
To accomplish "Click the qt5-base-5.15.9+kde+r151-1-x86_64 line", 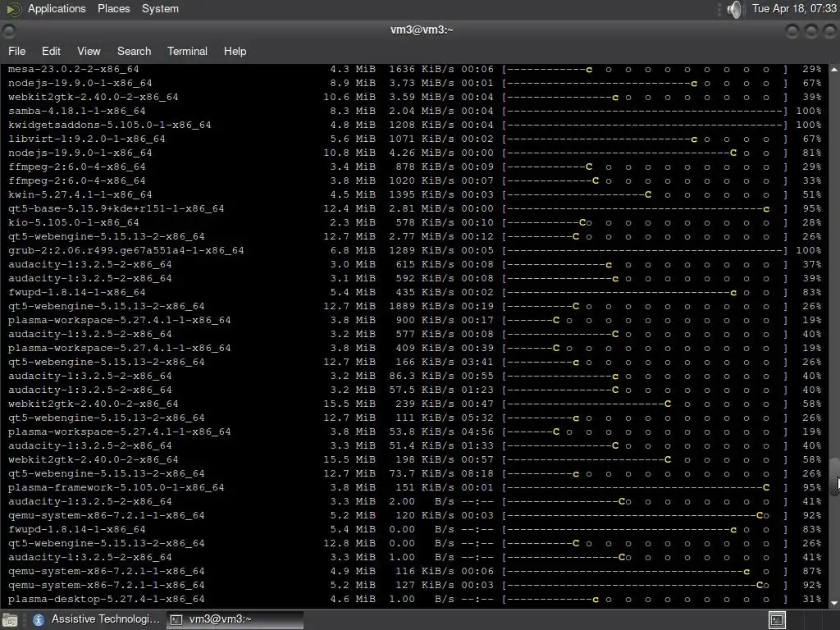I will coord(116,208).
